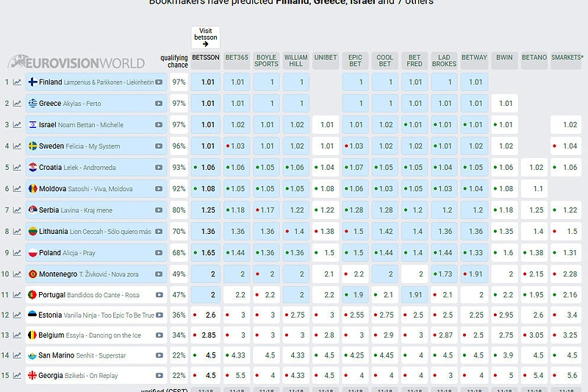Play Lithuania's video icon
Screen dimensions: 588x392
tap(159, 232)
